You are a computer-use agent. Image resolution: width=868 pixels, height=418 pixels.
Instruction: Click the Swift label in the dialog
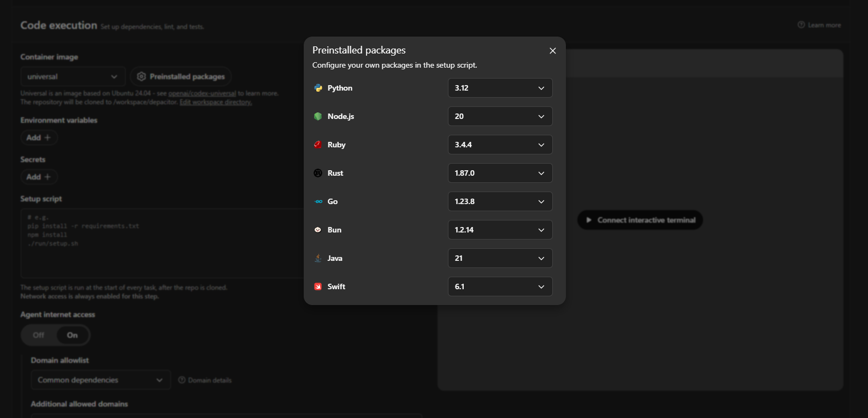tap(336, 286)
